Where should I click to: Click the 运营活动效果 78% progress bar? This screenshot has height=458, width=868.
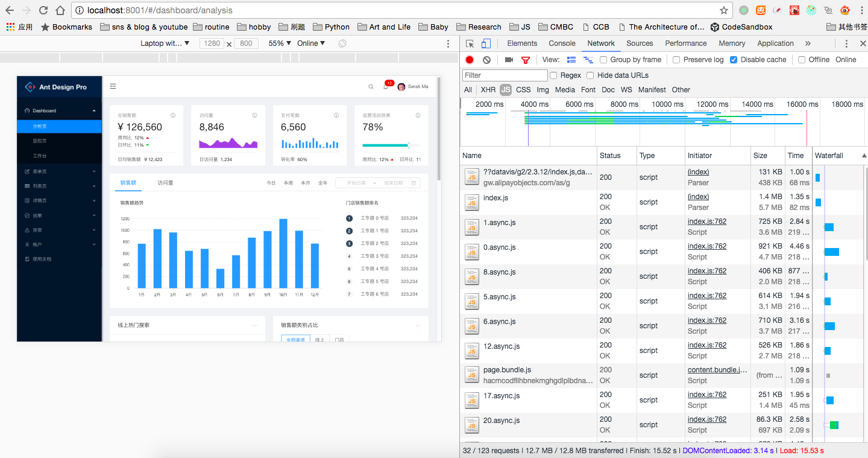[x=391, y=145]
